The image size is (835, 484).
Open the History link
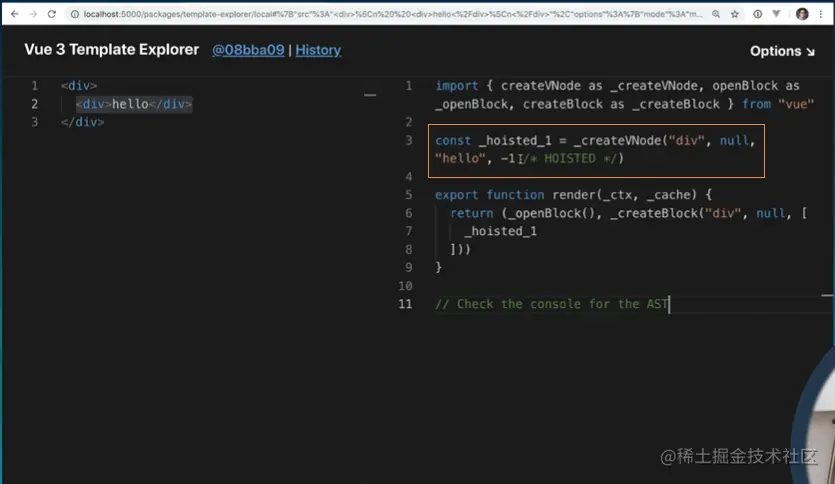[x=318, y=50]
